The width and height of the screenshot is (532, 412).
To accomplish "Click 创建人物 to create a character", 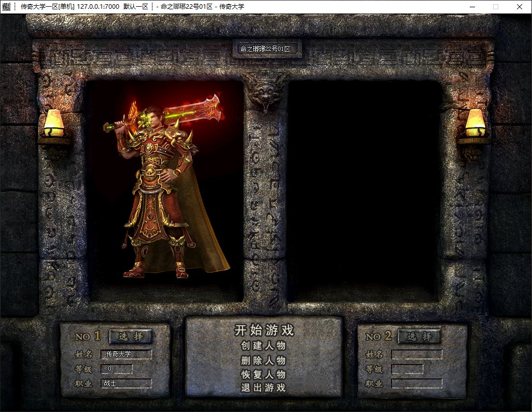I will pos(263,346).
